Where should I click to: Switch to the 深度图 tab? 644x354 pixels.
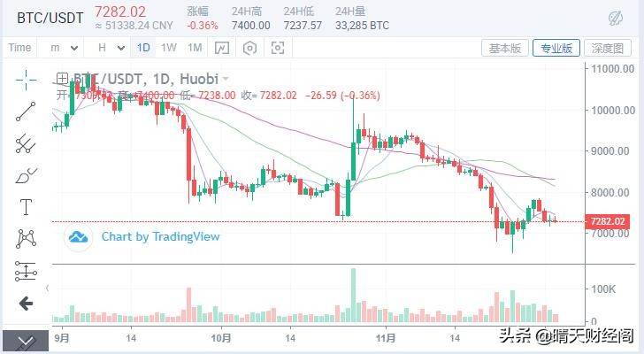609,48
